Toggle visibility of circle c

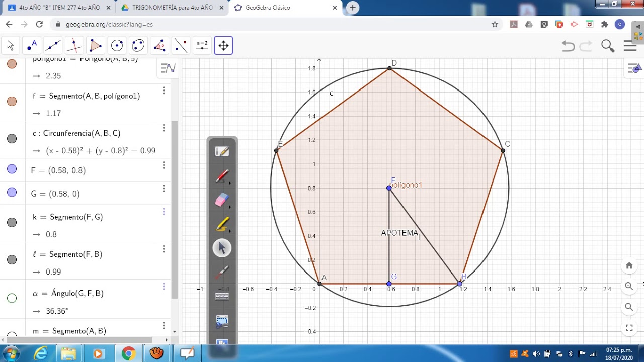(12, 138)
